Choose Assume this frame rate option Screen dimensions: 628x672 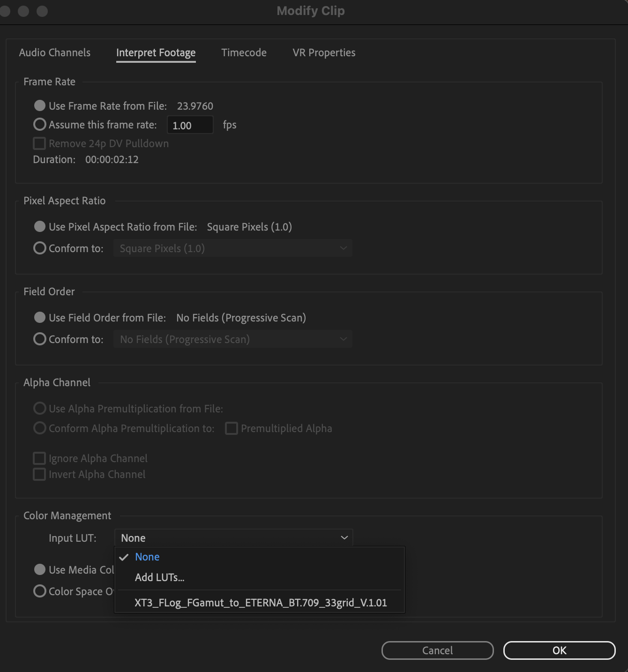40,125
